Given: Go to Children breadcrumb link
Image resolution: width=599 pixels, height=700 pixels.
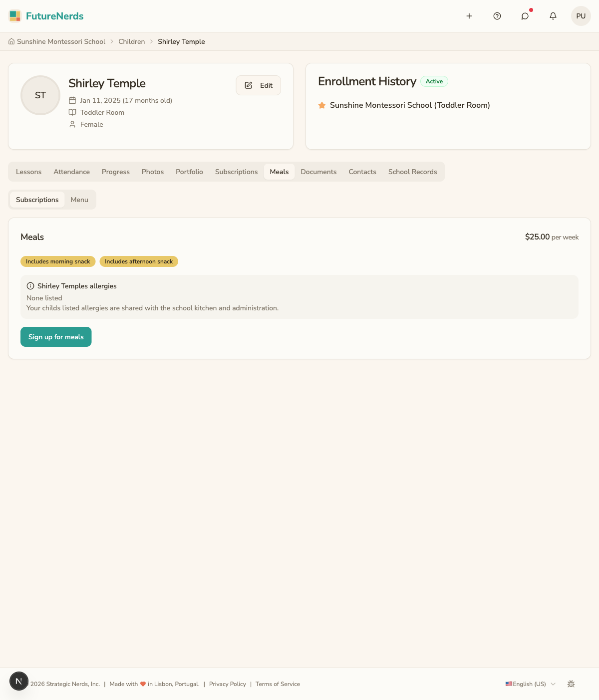Looking at the screenshot, I should pyautogui.click(x=132, y=41).
